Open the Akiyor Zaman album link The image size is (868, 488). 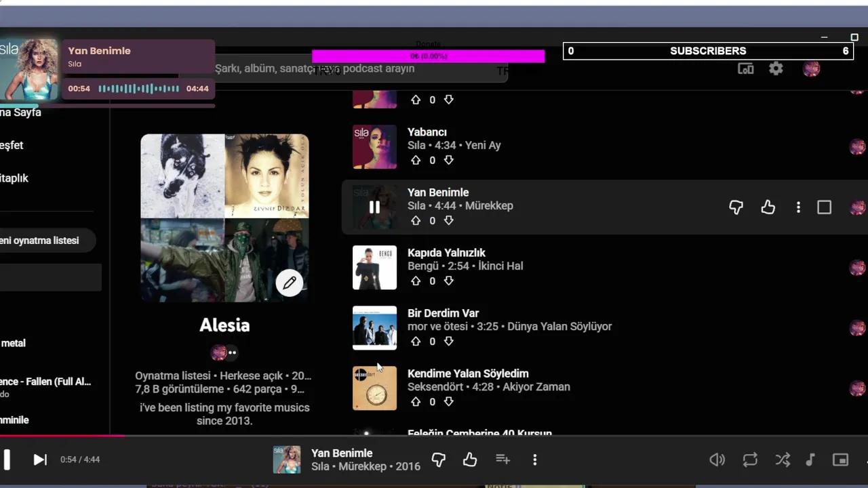pos(536,386)
